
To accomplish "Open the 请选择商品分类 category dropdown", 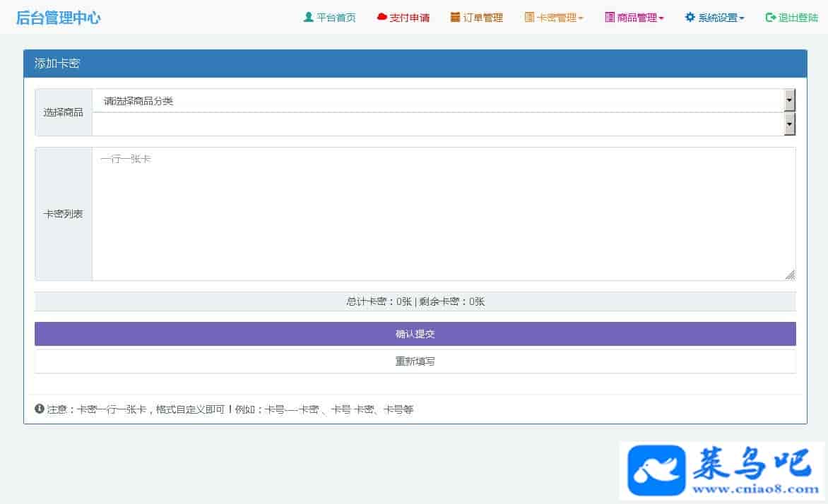I will [x=444, y=101].
